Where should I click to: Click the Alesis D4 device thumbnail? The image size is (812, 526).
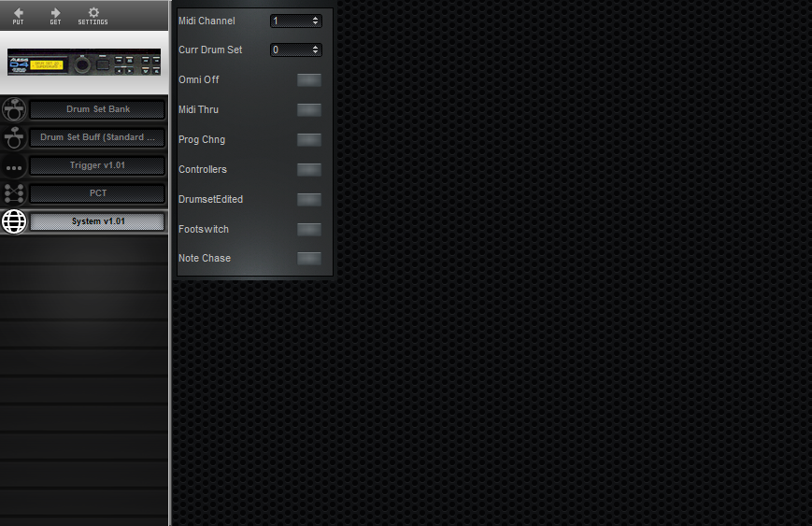click(84, 64)
